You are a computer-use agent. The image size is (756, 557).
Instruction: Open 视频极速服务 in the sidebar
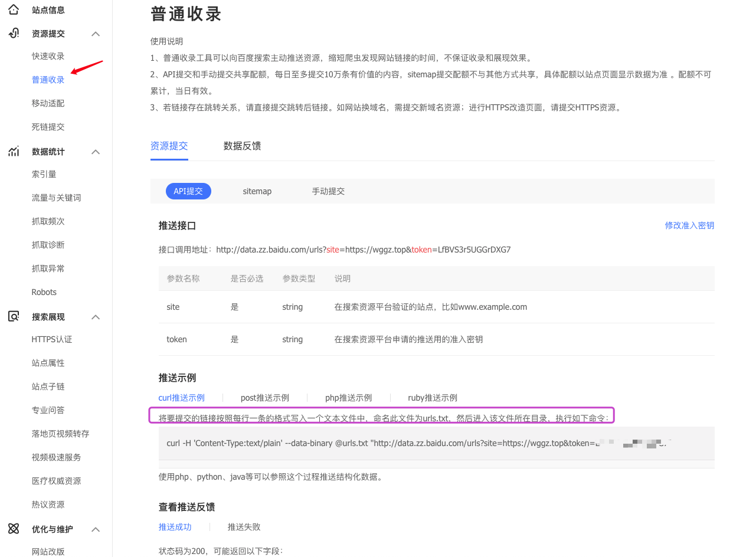57,457
